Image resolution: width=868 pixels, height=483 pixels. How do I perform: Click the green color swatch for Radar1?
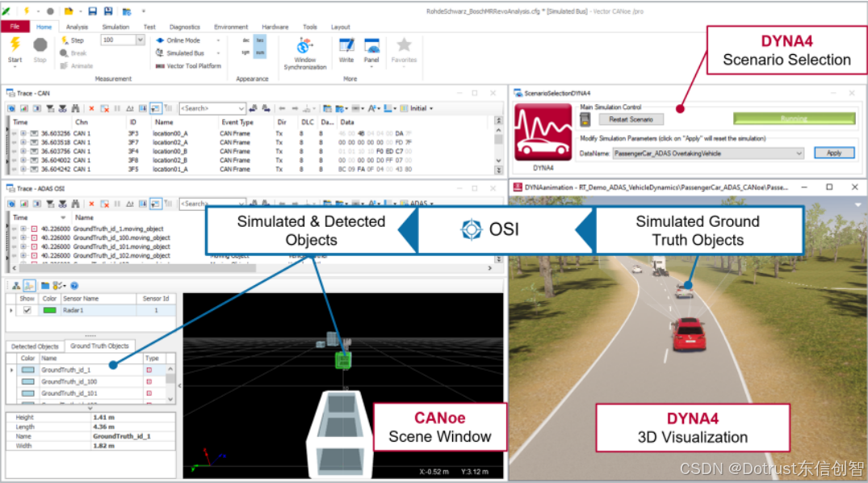pyautogui.click(x=50, y=310)
